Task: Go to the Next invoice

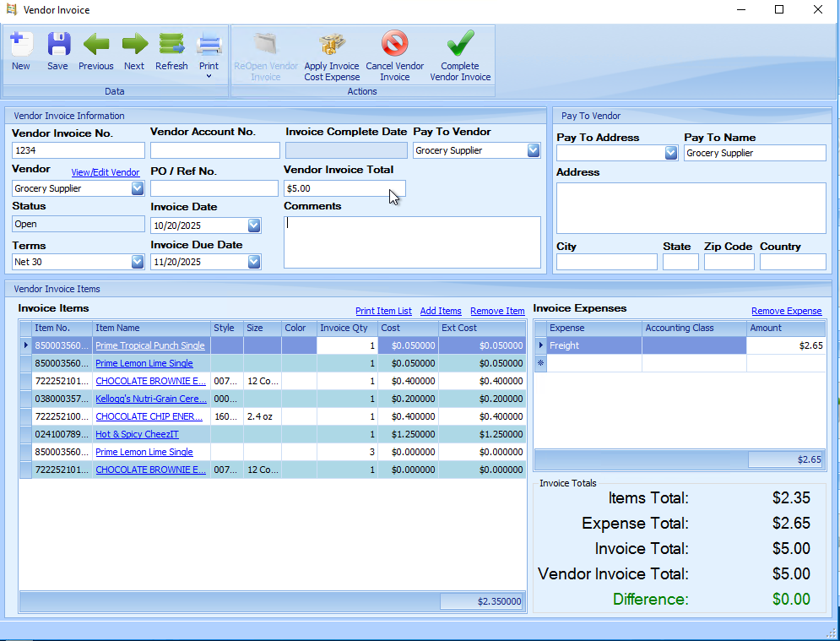Action: tap(134, 45)
